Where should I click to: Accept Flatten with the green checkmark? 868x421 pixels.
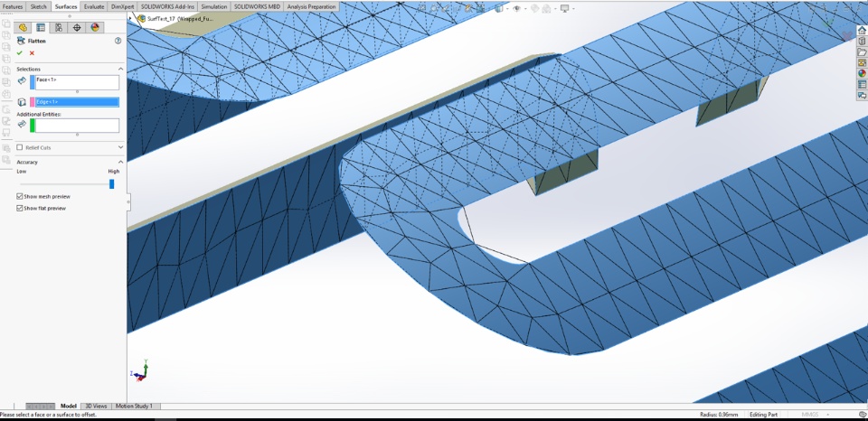coord(20,53)
